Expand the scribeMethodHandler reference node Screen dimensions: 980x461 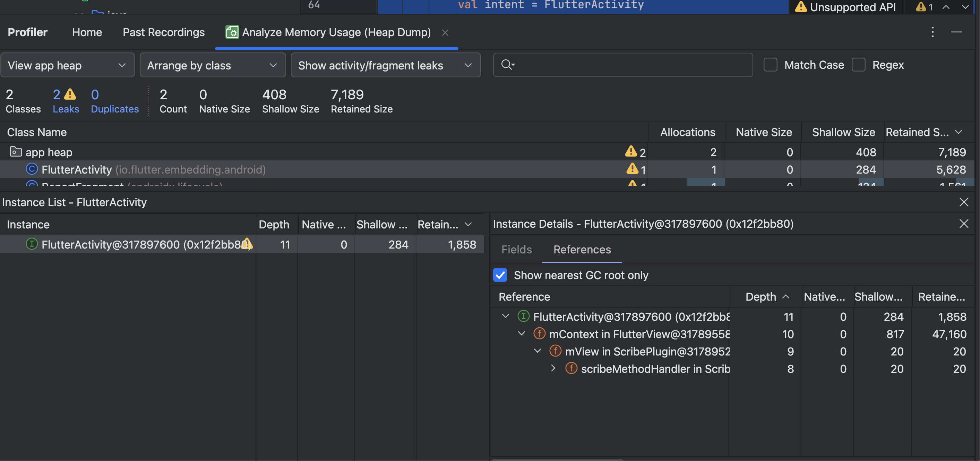point(553,369)
